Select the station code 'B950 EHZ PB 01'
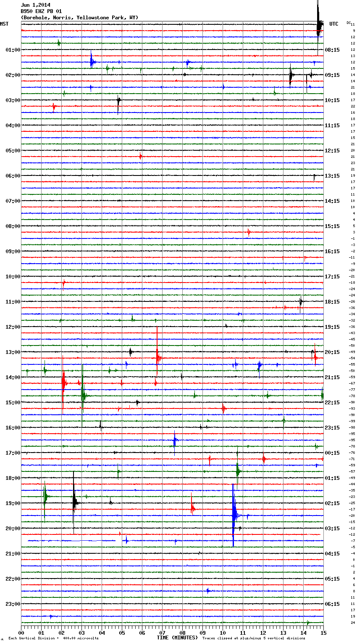The width and height of the screenshot is (357, 644). pyautogui.click(x=41, y=11)
